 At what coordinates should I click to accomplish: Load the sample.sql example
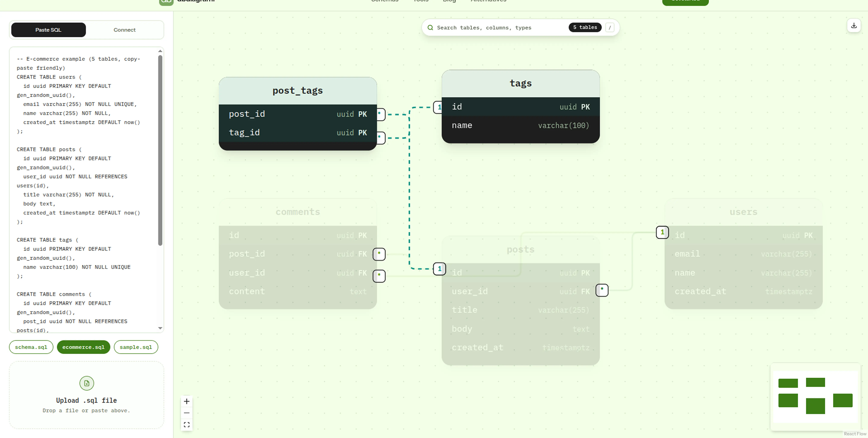point(136,347)
